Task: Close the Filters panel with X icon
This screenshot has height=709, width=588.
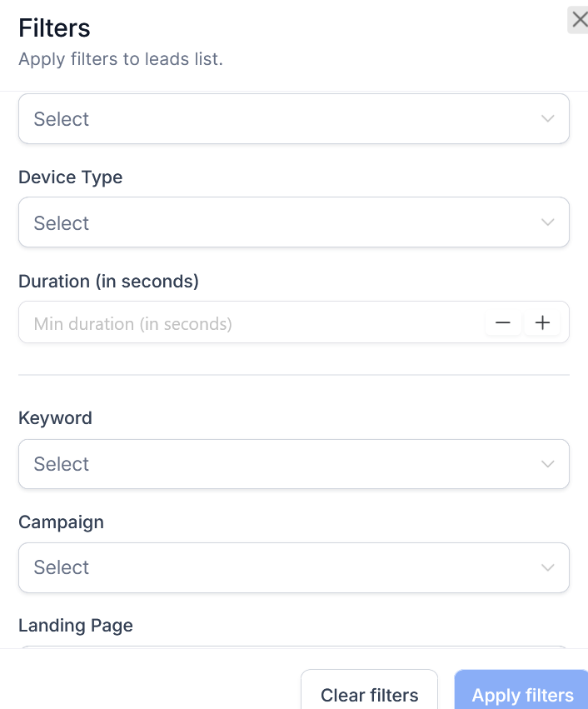Action: pyautogui.click(x=579, y=19)
